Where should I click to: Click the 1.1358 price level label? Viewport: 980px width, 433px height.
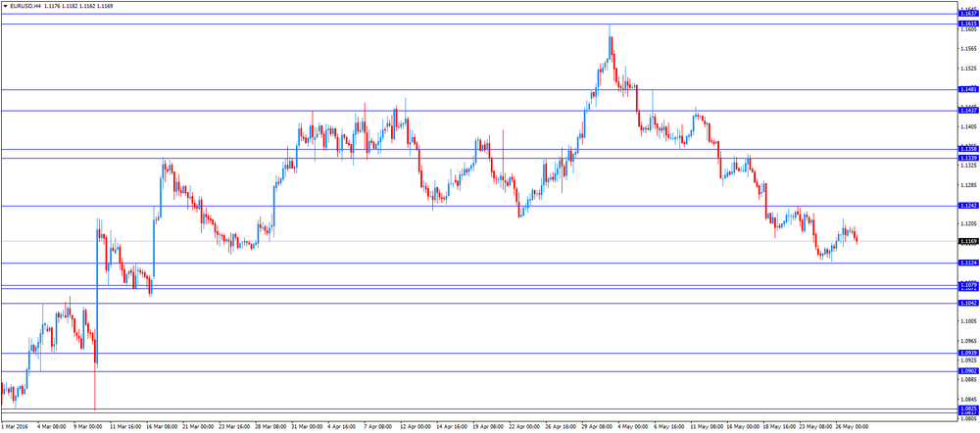tap(967, 149)
